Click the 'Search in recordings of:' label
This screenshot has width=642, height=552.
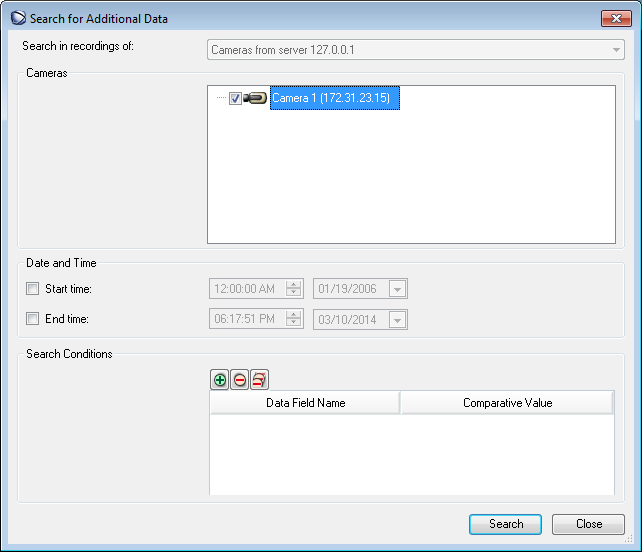78,46
